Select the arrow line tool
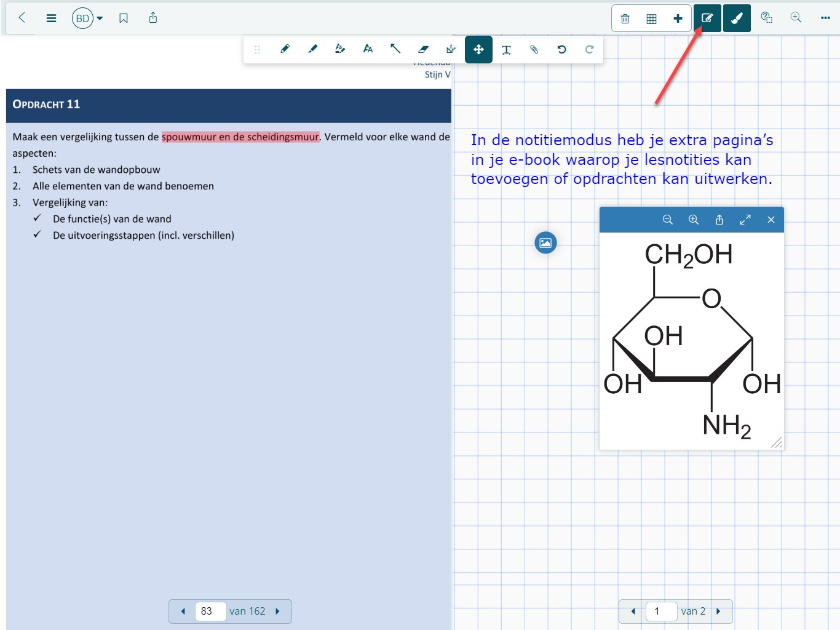 point(395,49)
